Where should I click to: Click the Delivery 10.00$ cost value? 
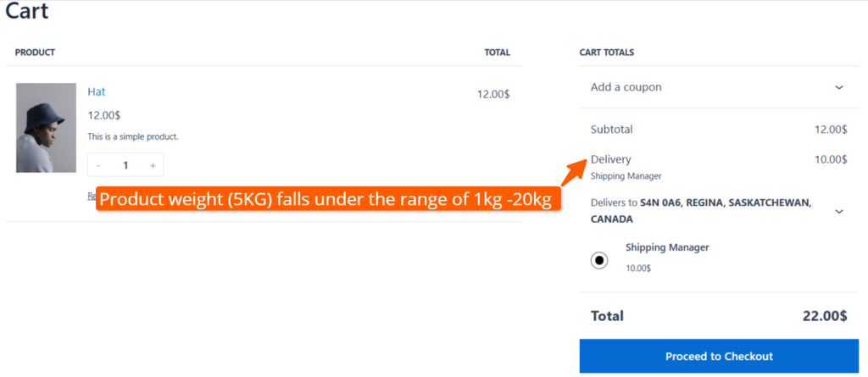pos(830,159)
